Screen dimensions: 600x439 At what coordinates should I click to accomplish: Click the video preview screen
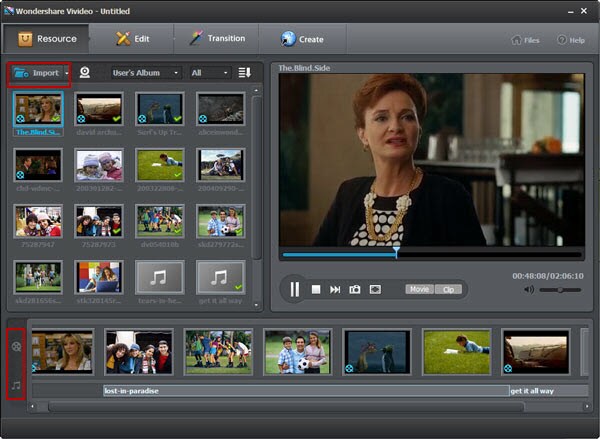pos(432,160)
